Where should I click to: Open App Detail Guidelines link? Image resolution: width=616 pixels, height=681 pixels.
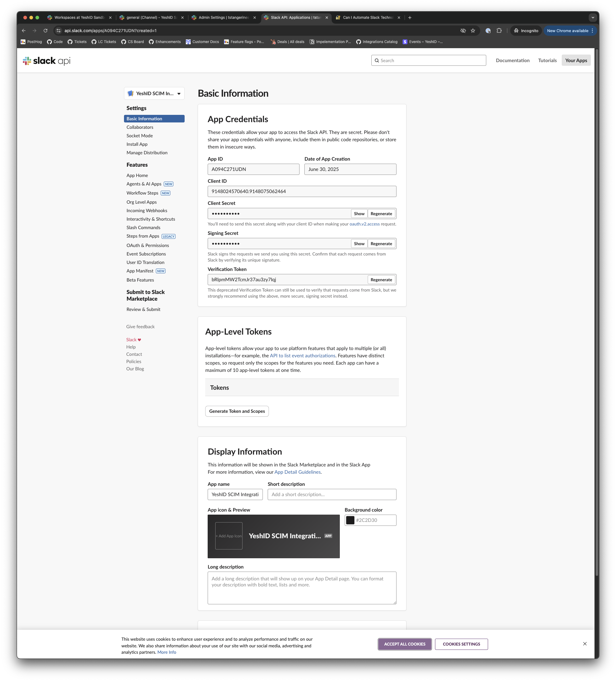[297, 472]
